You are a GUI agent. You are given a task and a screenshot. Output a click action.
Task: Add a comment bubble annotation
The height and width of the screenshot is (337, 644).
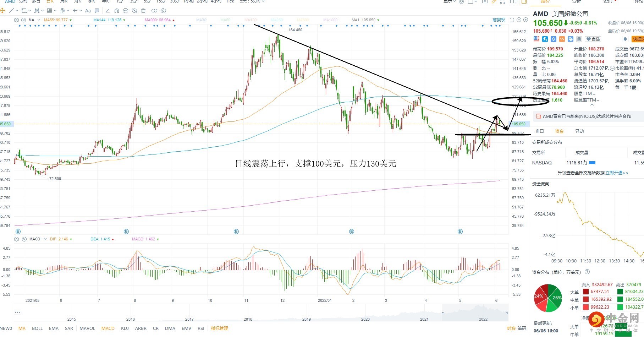[x=97, y=11]
